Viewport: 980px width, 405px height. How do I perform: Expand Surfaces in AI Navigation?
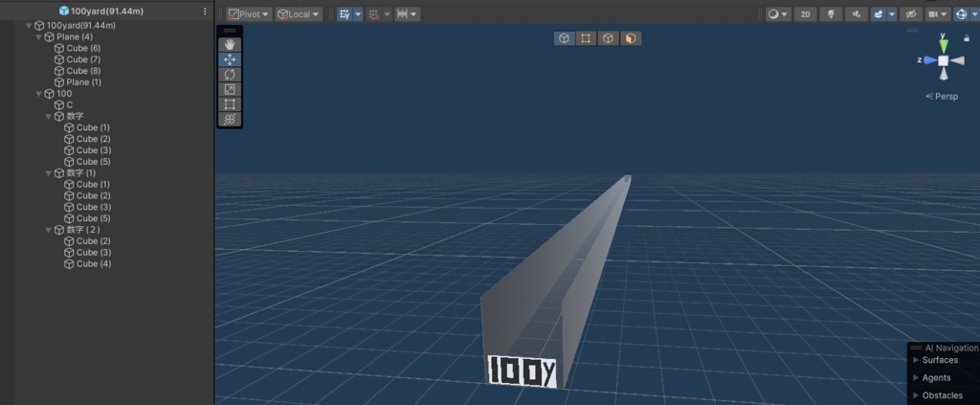click(x=916, y=360)
